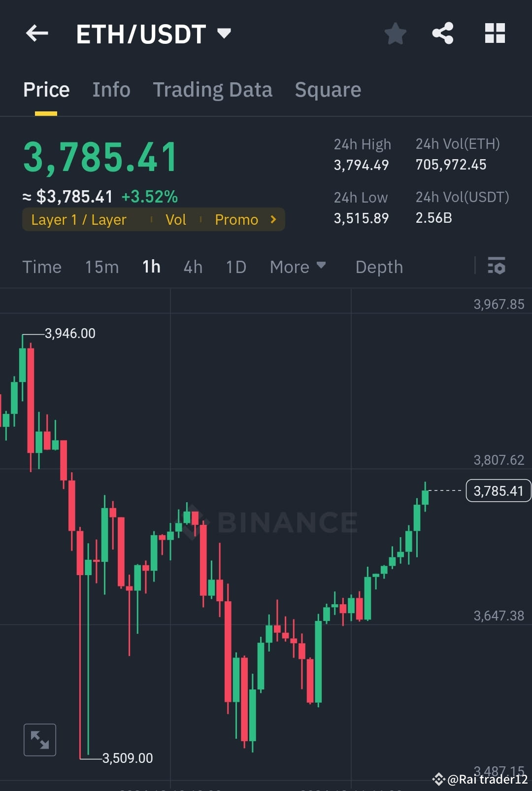The width and height of the screenshot is (532, 791).
Task: Switch to the Trading Data tab
Action: point(213,89)
